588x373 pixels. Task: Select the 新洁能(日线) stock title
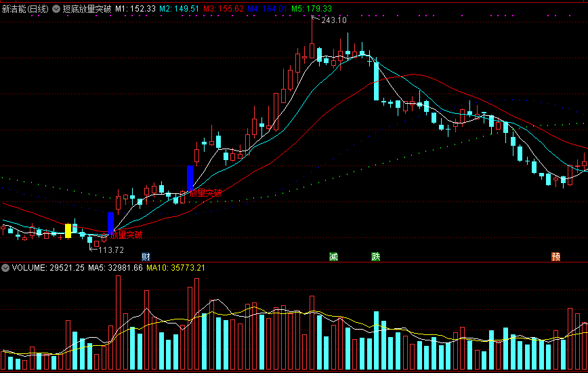pyautogui.click(x=25, y=9)
